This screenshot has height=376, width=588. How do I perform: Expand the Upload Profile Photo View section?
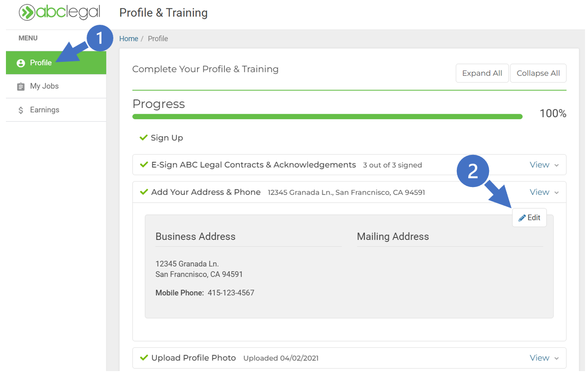543,358
